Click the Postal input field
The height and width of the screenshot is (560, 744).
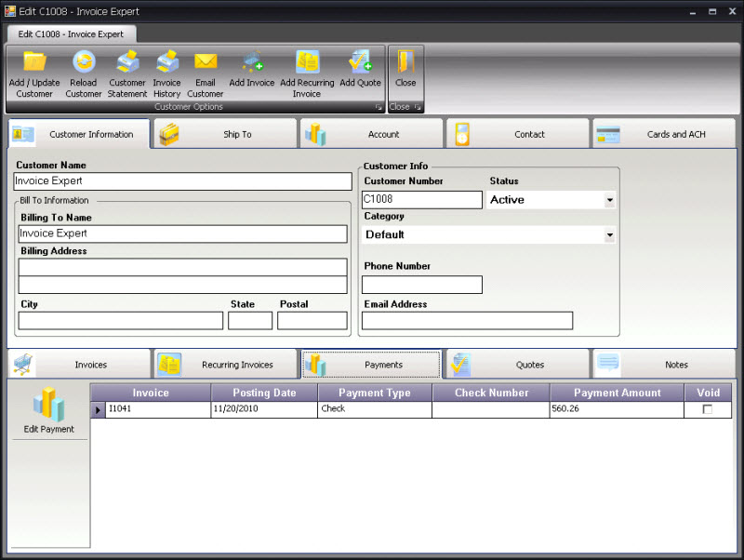[x=312, y=321]
